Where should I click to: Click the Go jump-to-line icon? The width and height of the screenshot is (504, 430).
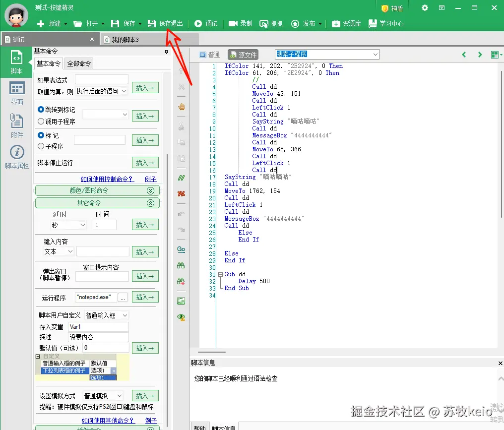coord(181,249)
